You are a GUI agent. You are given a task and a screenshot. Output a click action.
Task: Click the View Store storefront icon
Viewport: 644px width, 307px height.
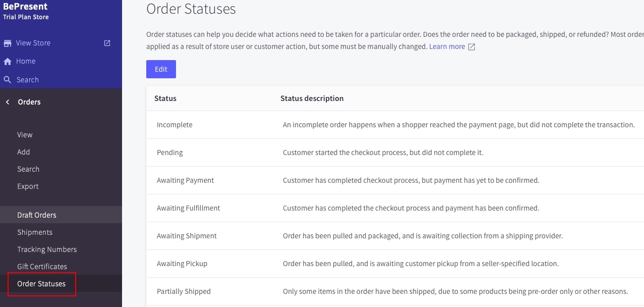coord(8,43)
